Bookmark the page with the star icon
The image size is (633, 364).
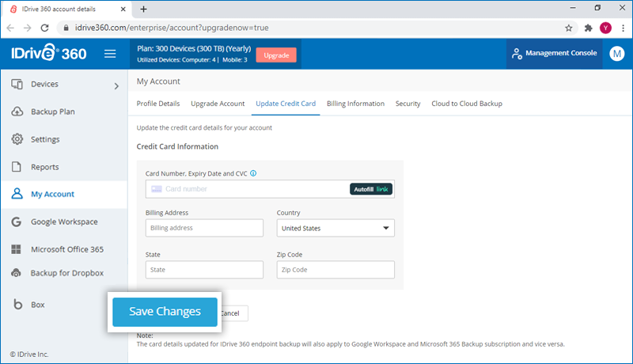pos(568,28)
